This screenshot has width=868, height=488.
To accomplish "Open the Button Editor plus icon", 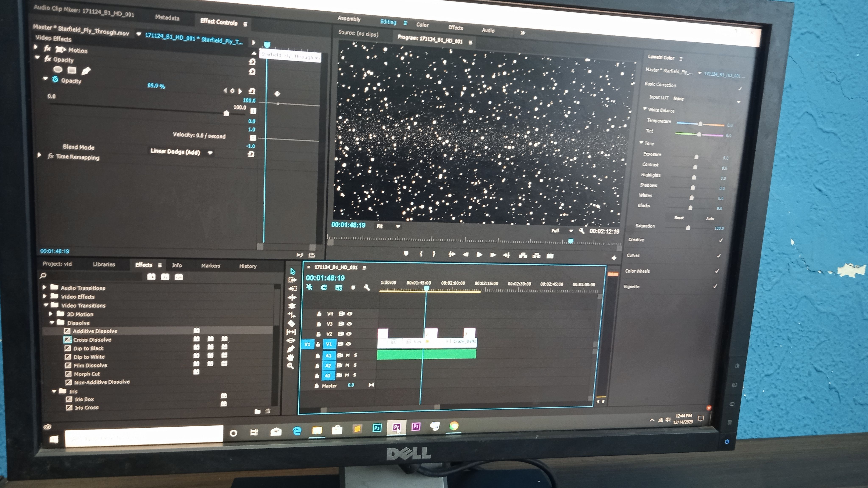I will pyautogui.click(x=614, y=258).
